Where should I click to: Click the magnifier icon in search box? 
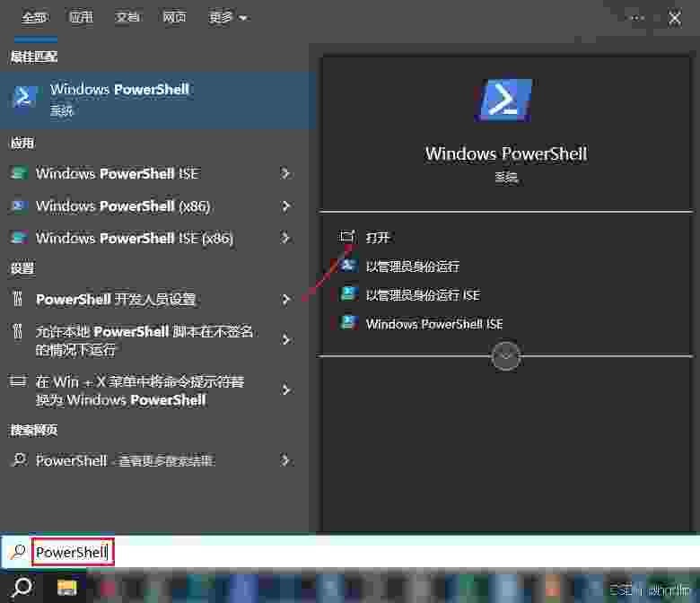pos(18,552)
